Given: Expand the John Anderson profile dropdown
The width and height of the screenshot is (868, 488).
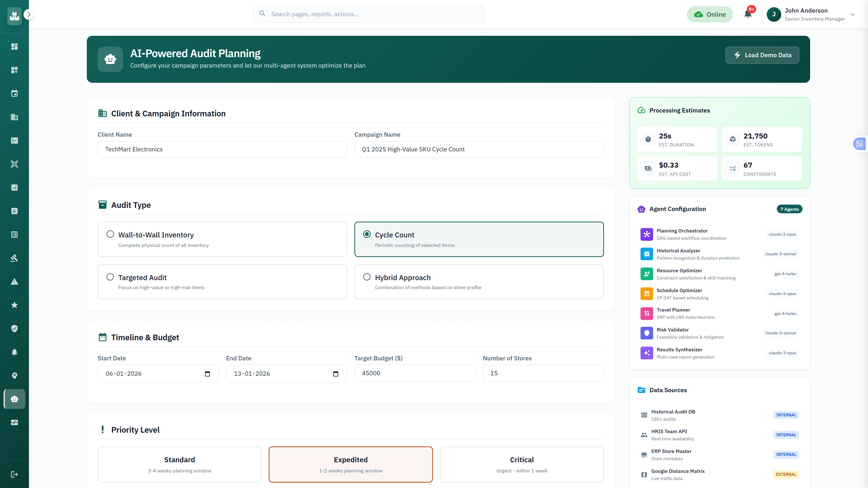Looking at the screenshot, I should click(x=852, y=14).
